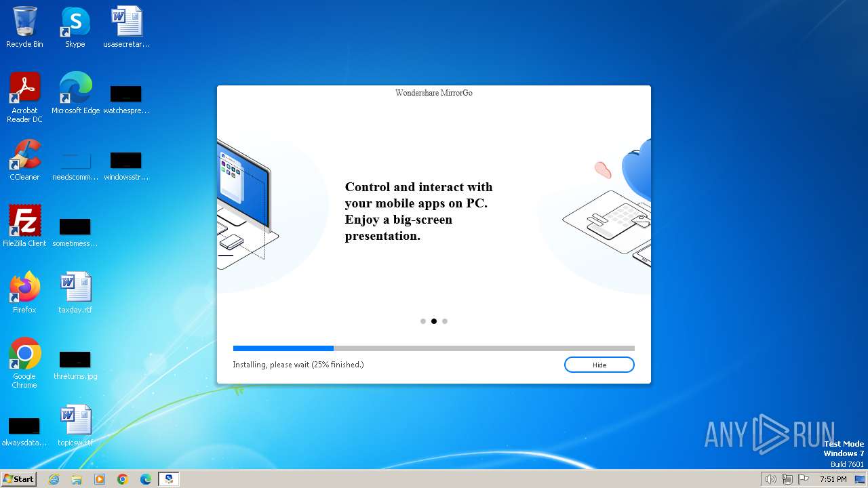Select the third slide indicator dot

tap(445, 321)
